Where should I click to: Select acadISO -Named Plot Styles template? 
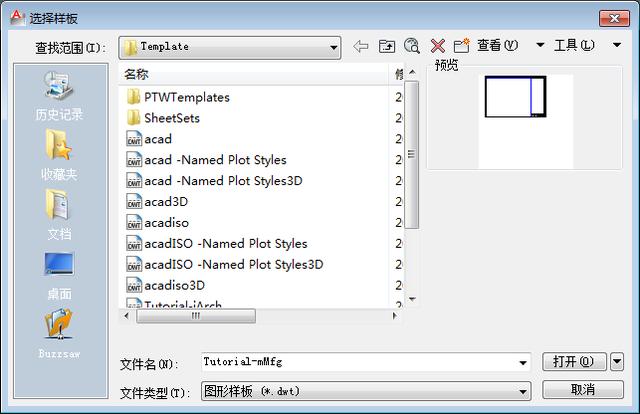226,243
